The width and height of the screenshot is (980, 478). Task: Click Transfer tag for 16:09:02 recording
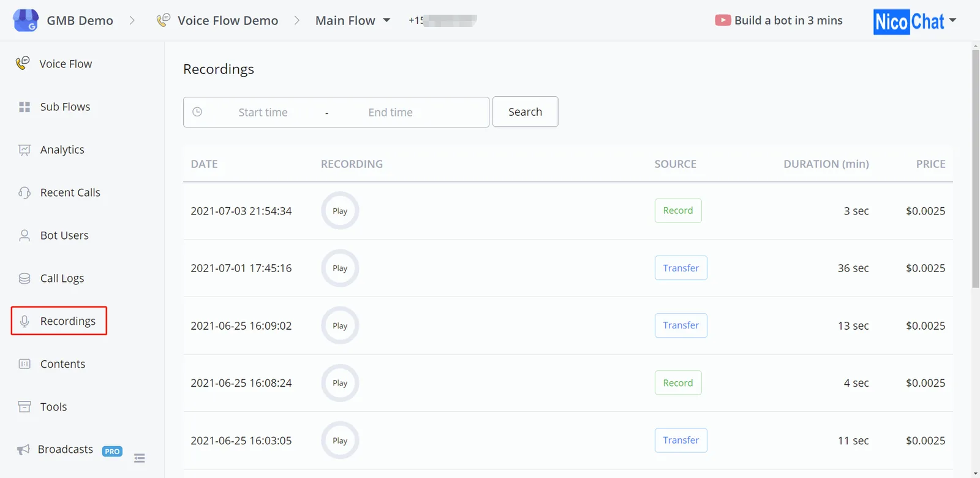[x=681, y=325]
